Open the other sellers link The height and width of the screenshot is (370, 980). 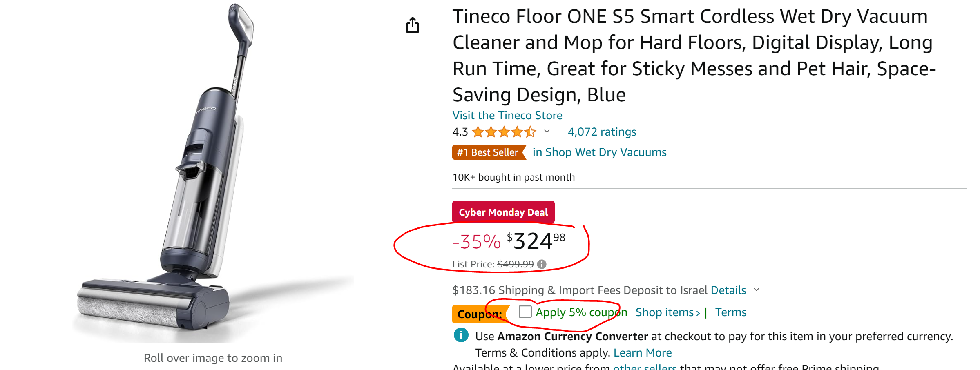644,367
